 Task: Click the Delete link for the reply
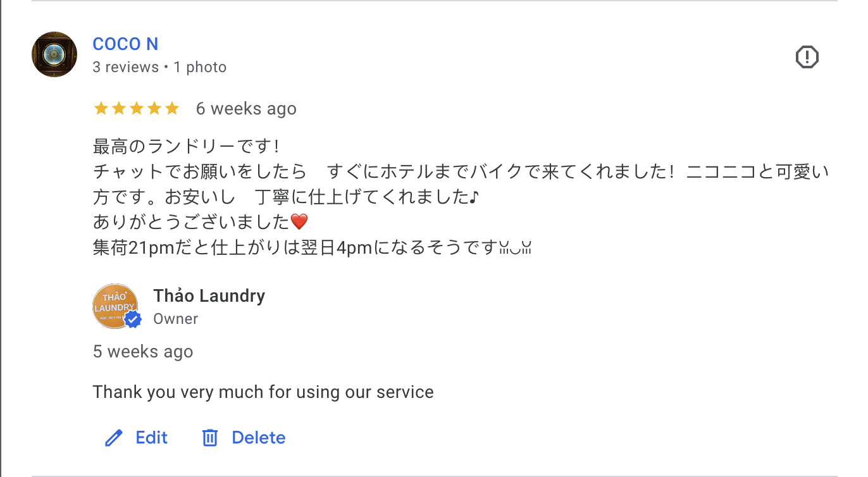pyautogui.click(x=258, y=437)
